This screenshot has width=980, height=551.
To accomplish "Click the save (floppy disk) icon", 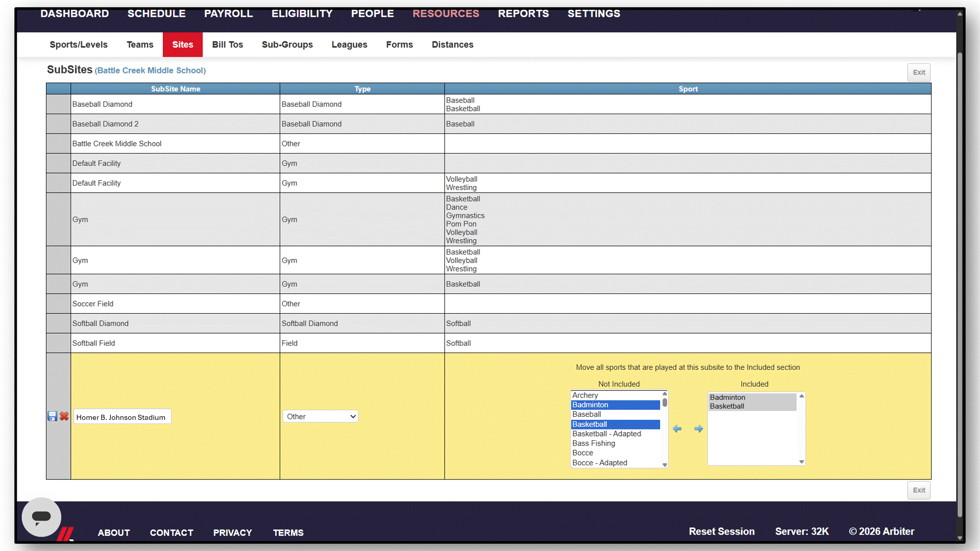I will [52, 416].
